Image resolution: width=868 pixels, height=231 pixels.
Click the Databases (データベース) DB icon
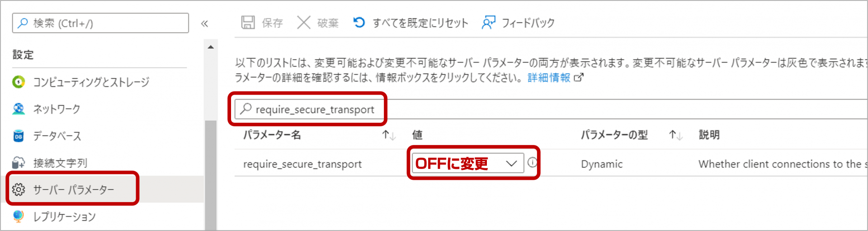pos(19,136)
